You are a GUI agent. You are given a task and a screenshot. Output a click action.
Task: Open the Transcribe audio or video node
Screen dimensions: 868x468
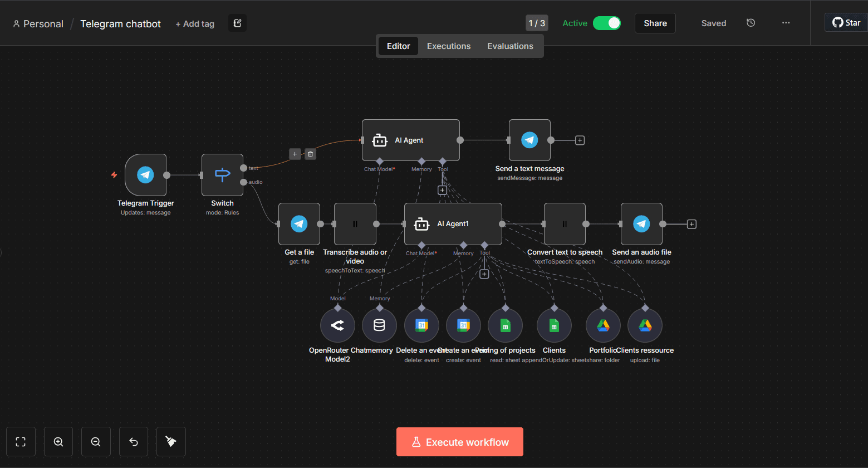coord(355,223)
